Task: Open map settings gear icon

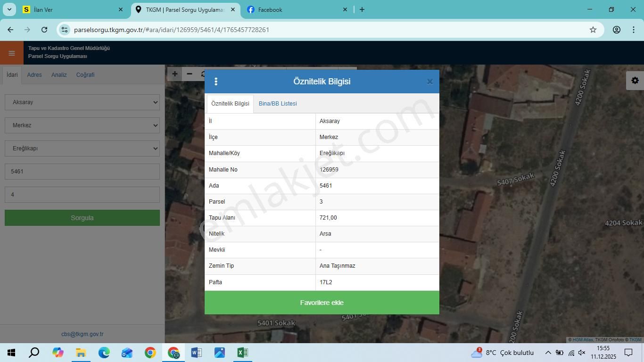Action: tap(635, 81)
